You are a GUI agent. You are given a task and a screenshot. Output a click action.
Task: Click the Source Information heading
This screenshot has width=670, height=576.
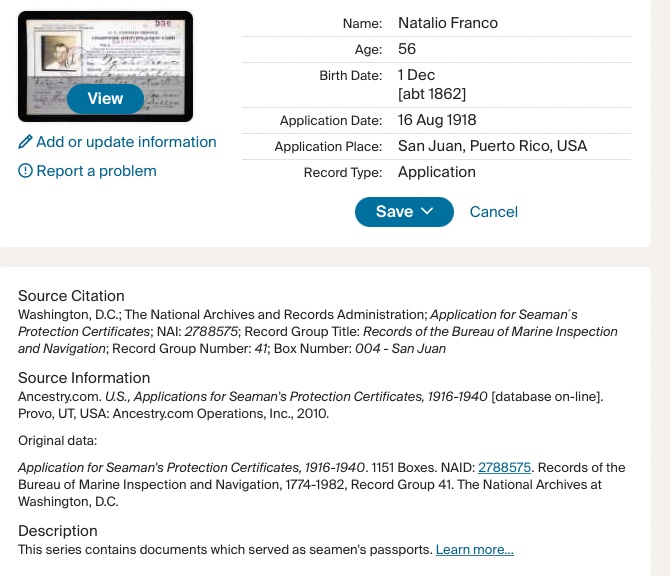[84, 378]
